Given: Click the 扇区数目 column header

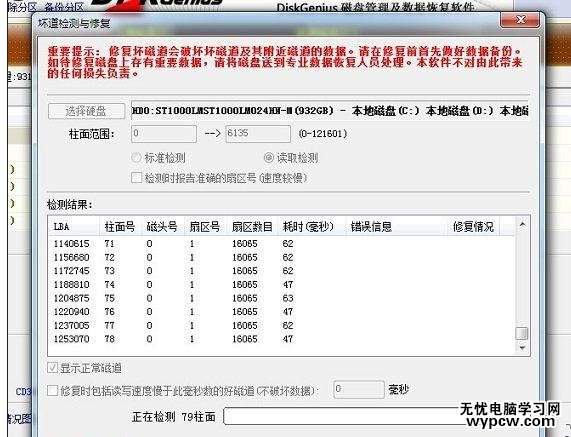Looking at the screenshot, I should tap(252, 227).
